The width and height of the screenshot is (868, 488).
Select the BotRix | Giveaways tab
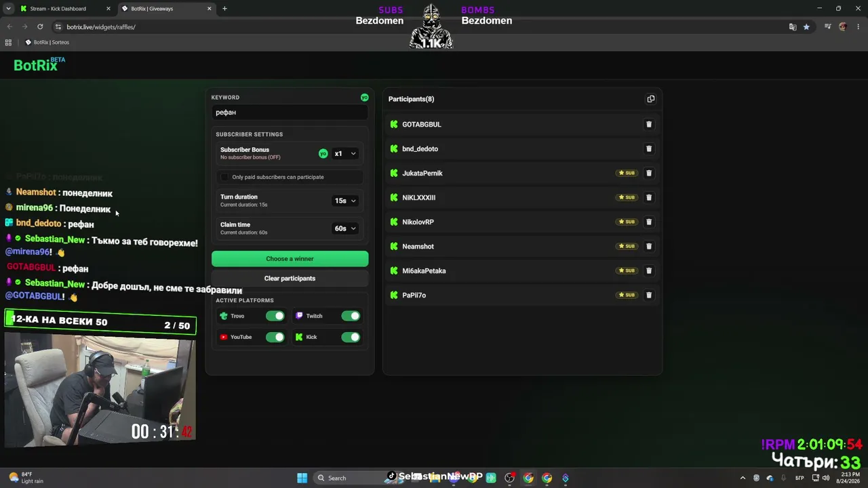click(166, 9)
